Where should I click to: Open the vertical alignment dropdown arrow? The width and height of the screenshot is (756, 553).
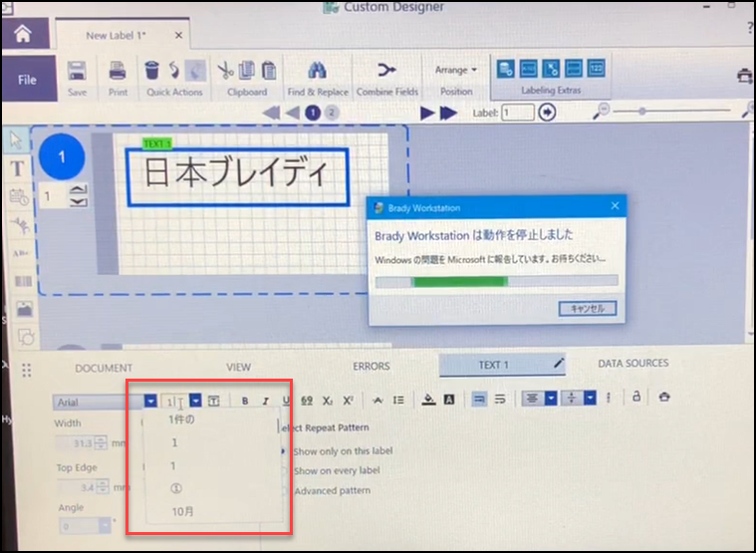click(590, 398)
